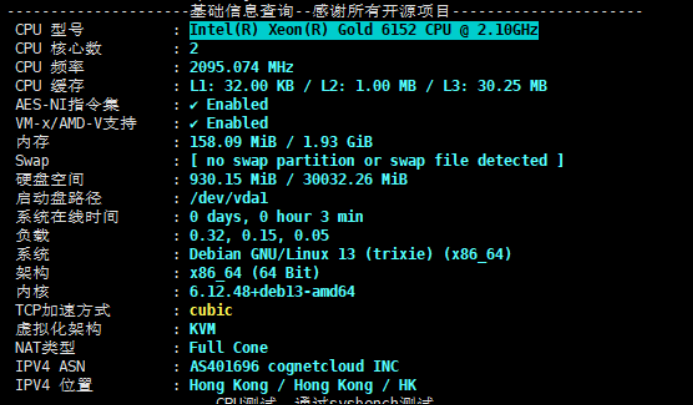Click the KVM virtualization value
Image resolution: width=693 pixels, height=405 pixels.
point(202,329)
